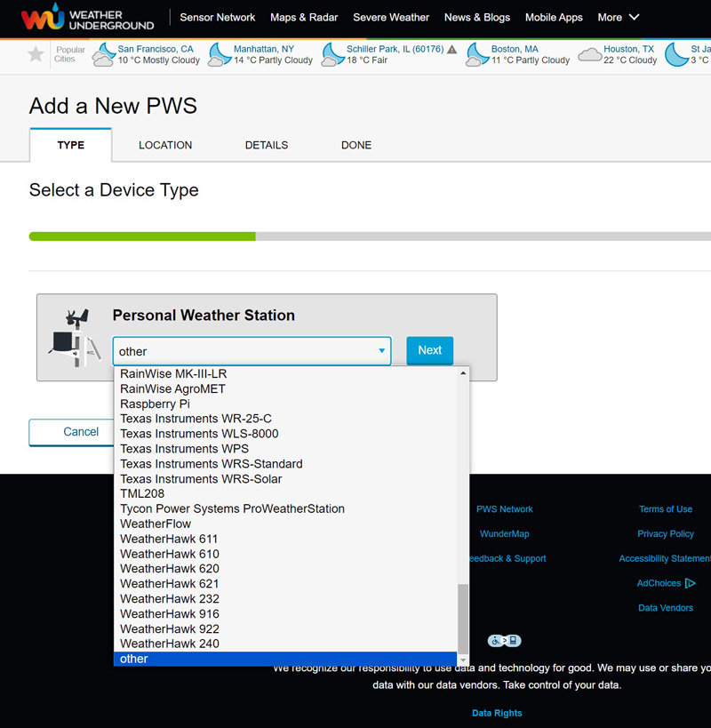Select the highlighted other option
This screenshot has height=728, width=711.
coord(285,659)
